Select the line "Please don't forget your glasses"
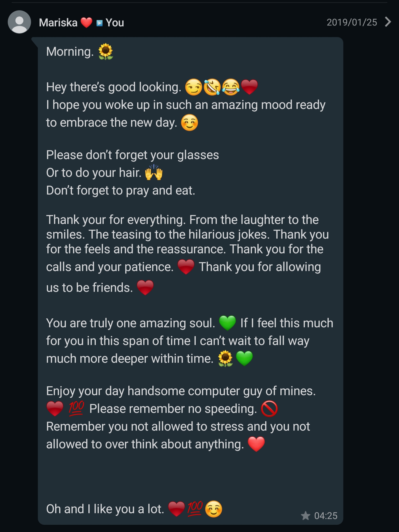Image resolution: width=399 pixels, height=532 pixels. point(132,155)
